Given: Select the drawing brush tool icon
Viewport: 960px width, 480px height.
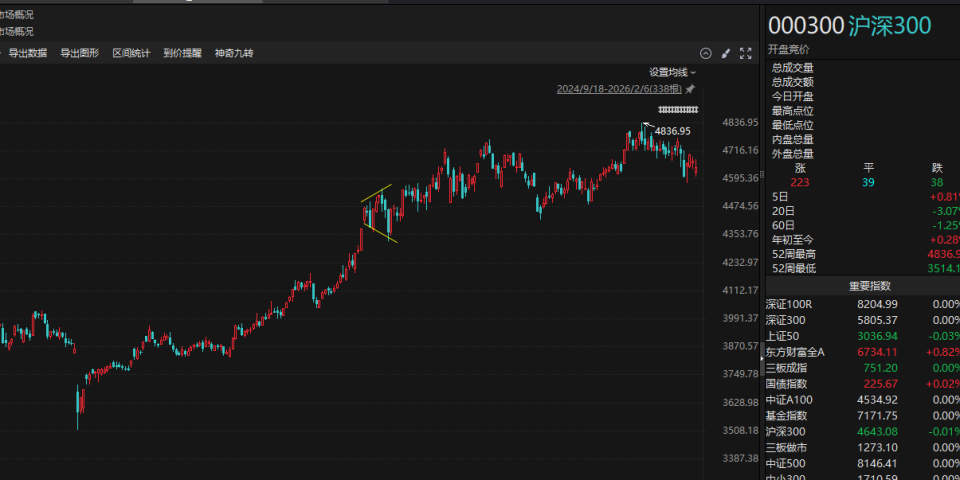Looking at the screenshot, I should click(x=726, y=53).
